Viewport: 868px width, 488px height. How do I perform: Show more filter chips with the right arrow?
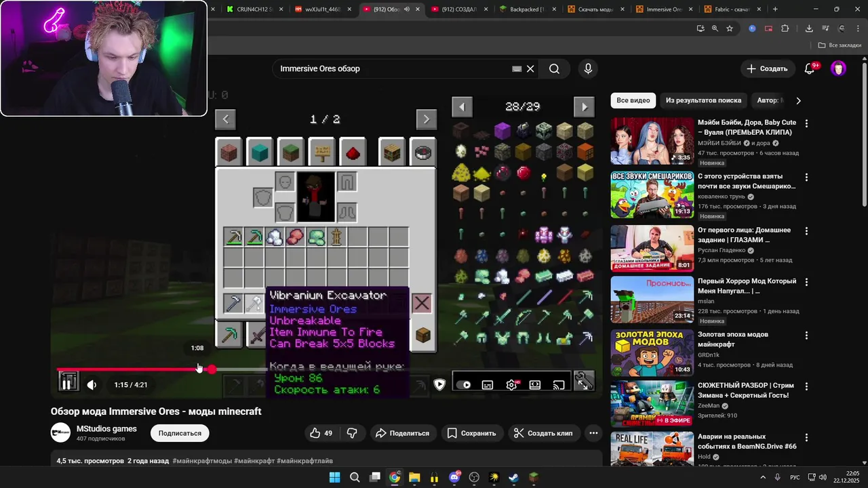coord(798,100)
